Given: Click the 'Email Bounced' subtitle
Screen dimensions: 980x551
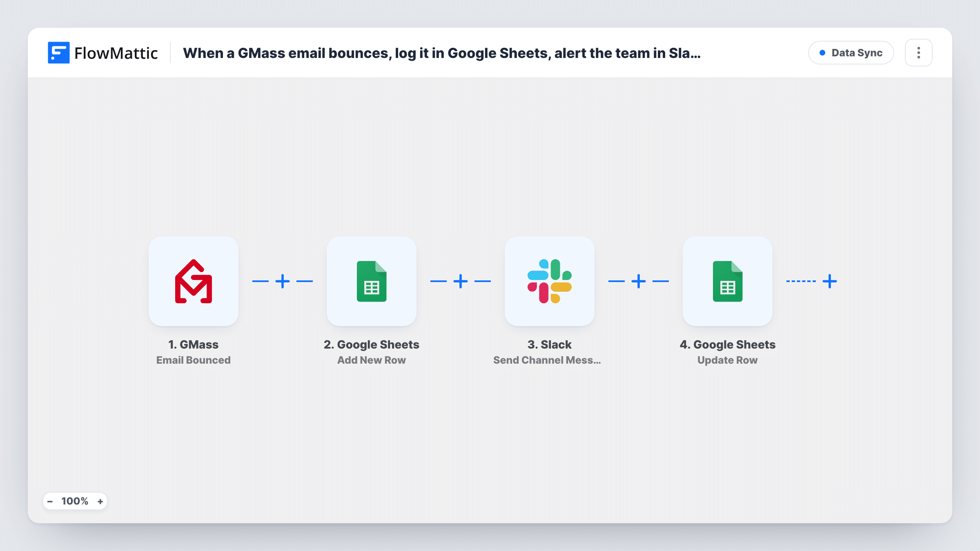Looking at the screenshot, I should pos(194,360).
